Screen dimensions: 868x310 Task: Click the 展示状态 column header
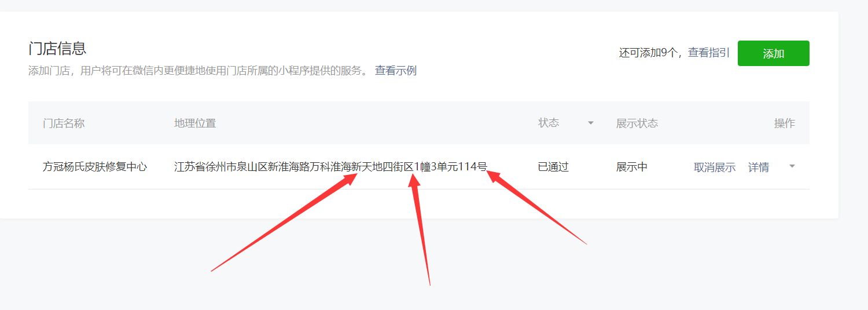click(x=637, y=123)
